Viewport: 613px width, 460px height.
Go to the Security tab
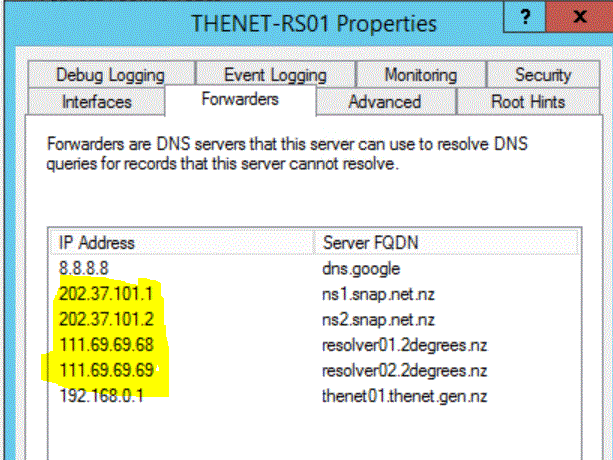coord(543,74)
